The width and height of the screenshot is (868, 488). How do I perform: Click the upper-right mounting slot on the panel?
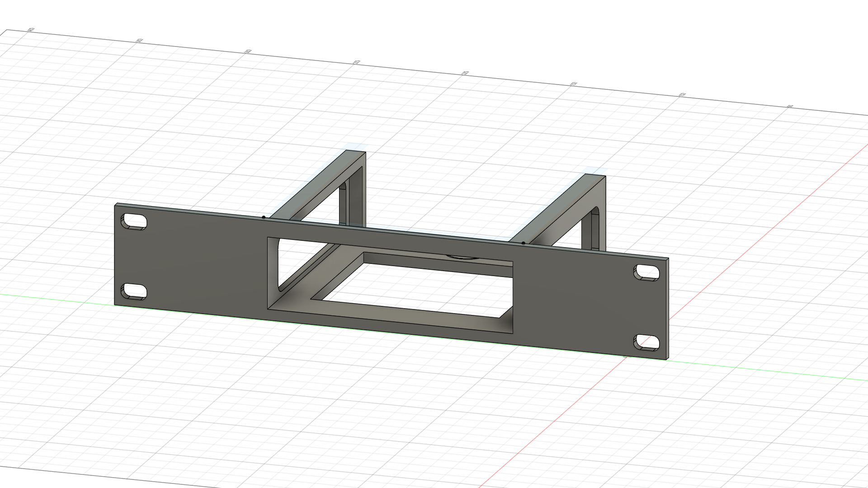click(x=646, y=272)
